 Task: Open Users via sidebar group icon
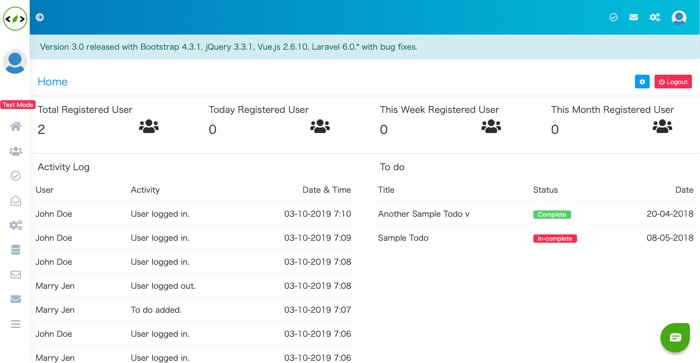pos(16,151)
